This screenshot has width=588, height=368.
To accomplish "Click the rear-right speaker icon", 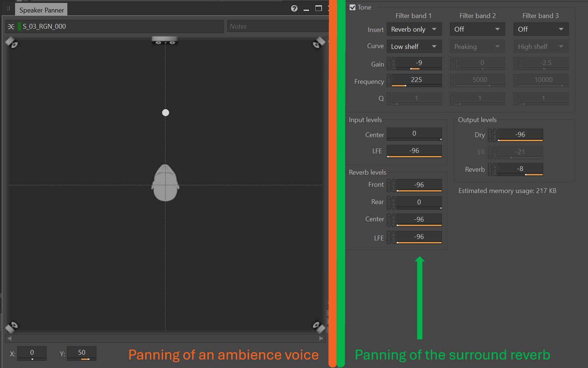I will pyautogui.click(x=318, y=326).
